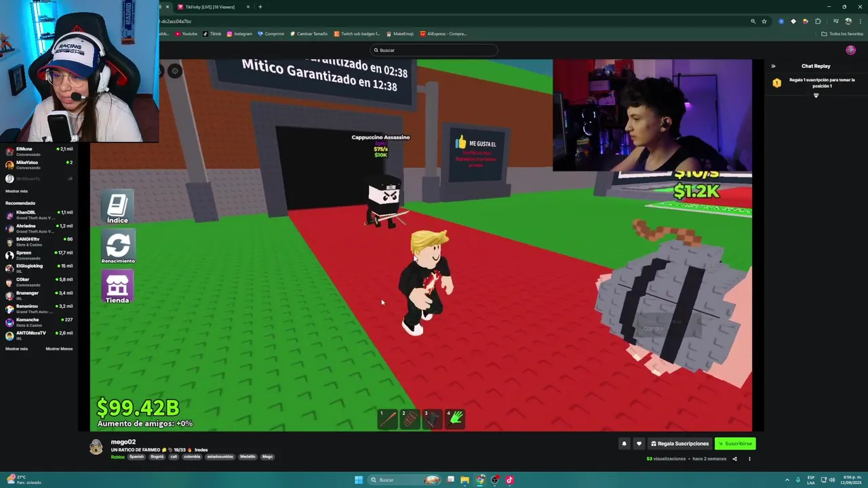
Task: Open File Explorer from the taskbar
Action: coord(465,480)
